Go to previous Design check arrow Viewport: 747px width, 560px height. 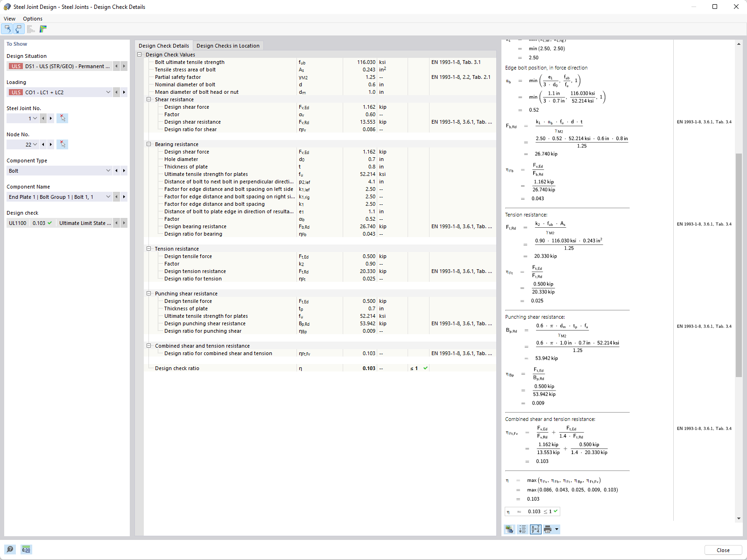(116, 223)
